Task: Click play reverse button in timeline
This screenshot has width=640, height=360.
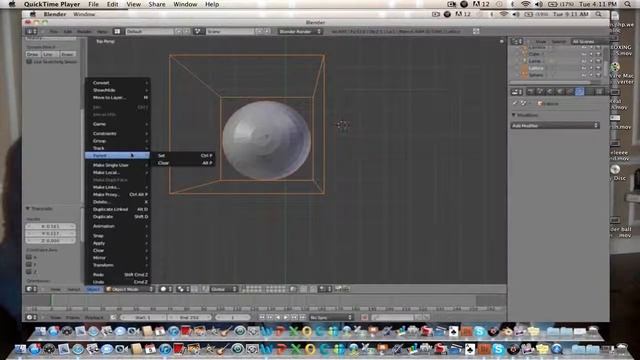Action: coord(278,318)
